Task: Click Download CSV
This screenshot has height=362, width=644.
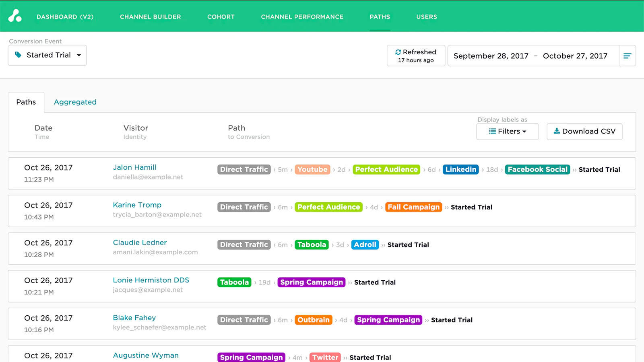Action: [584, 132]
